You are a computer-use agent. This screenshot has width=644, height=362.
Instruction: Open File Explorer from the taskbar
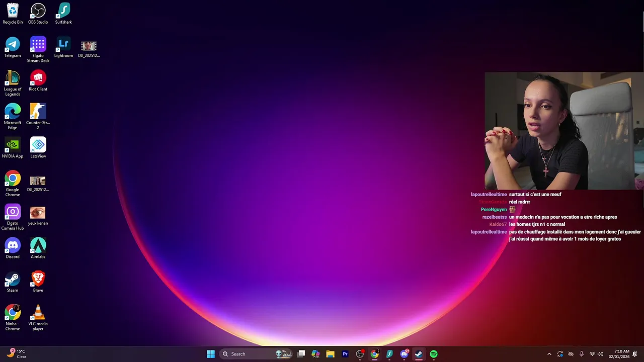point(330,354)
